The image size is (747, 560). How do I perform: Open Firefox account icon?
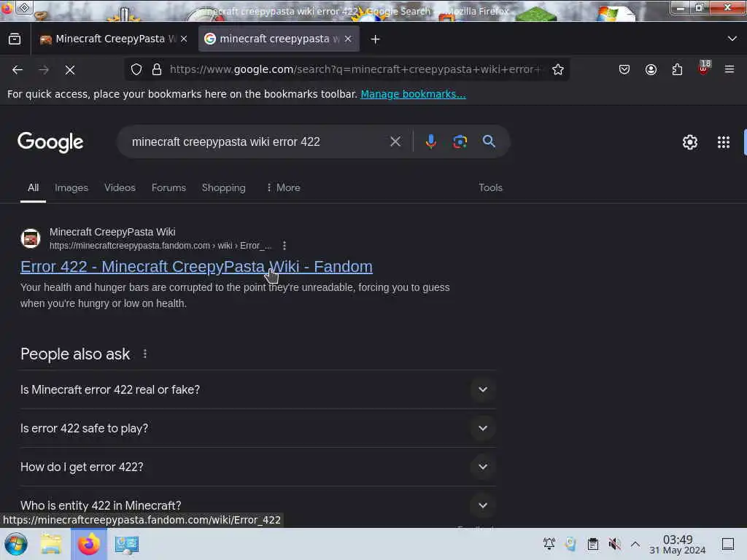click(651, 69)
